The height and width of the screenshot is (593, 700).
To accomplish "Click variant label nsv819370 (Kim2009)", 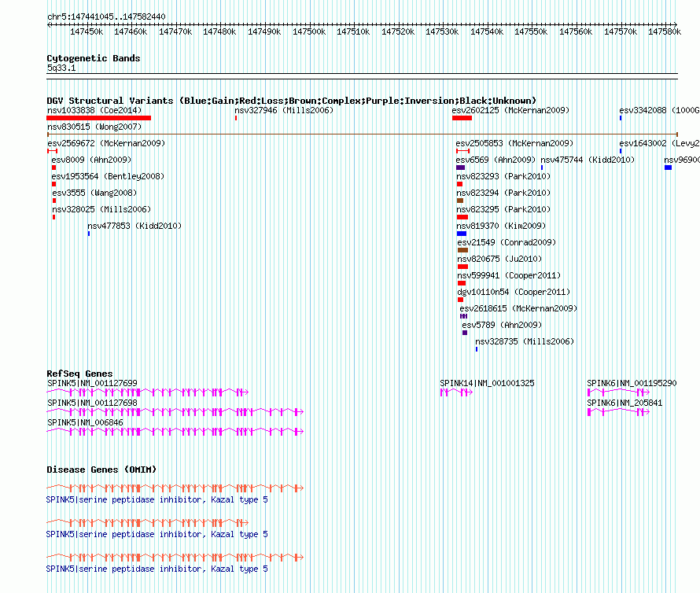I will (501, 226).
